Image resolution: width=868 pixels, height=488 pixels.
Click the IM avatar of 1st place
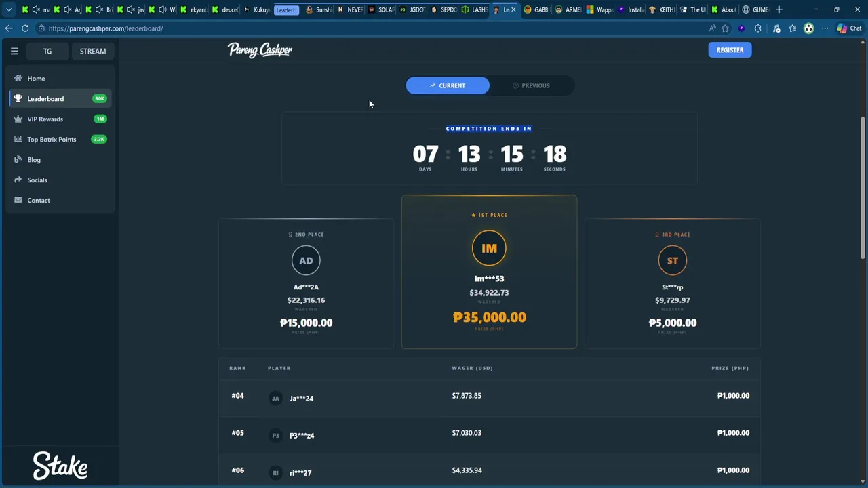pos(489,249)
